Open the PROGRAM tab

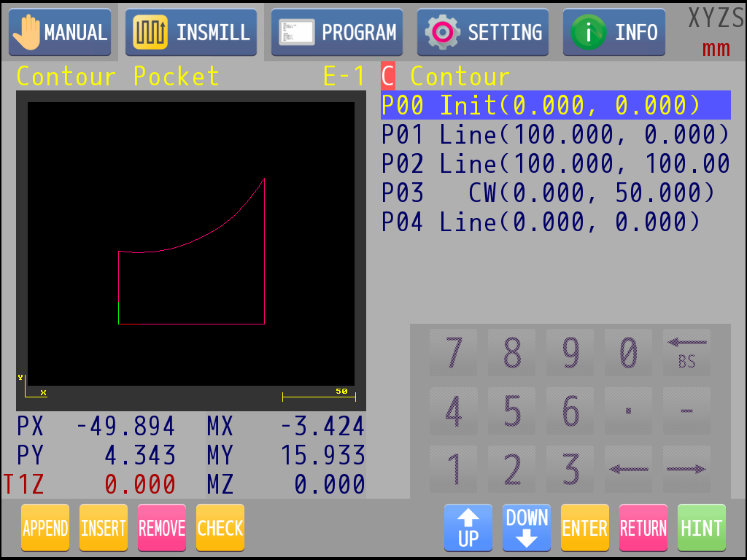337,33
